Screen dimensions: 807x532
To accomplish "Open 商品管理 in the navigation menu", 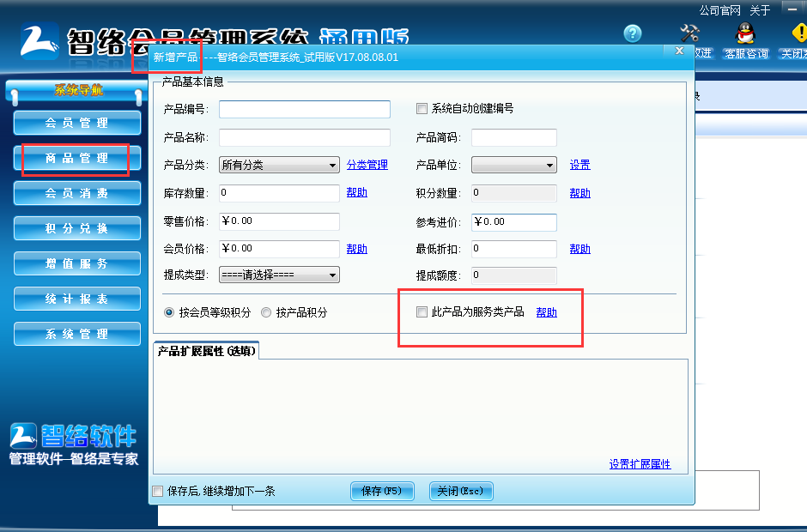I will pyautogui.click(x=77, y=158).
